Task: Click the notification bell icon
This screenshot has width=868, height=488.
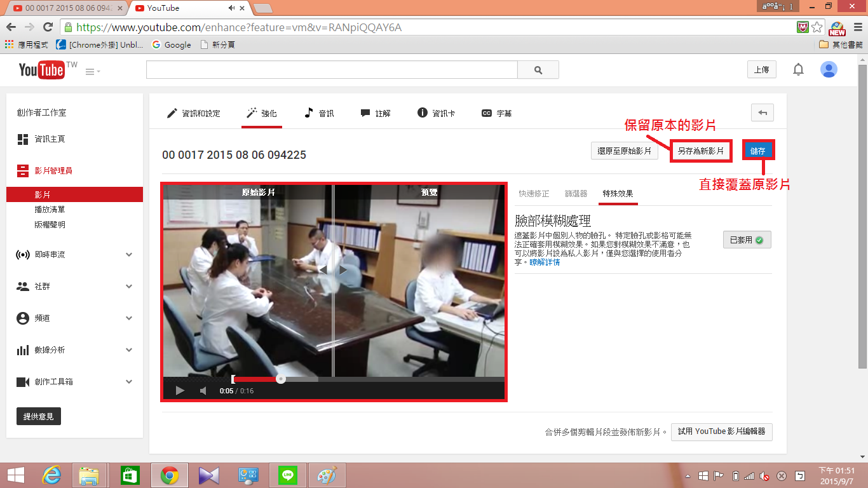Action: click(798, 70)
